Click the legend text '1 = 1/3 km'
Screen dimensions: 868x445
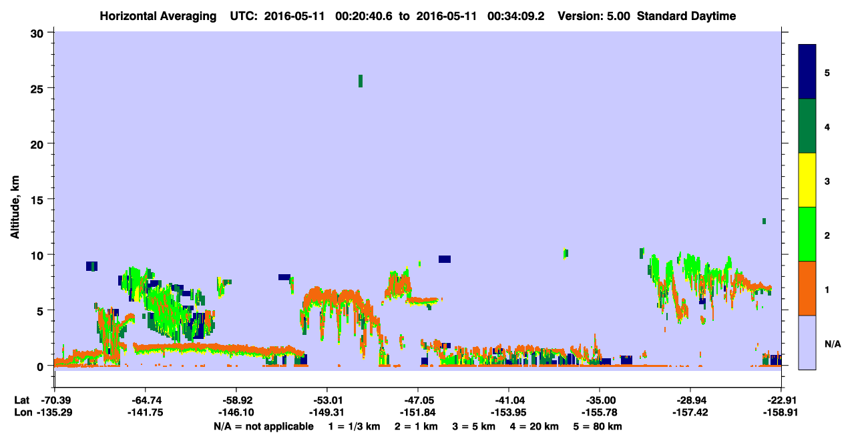tap(354, 426)
